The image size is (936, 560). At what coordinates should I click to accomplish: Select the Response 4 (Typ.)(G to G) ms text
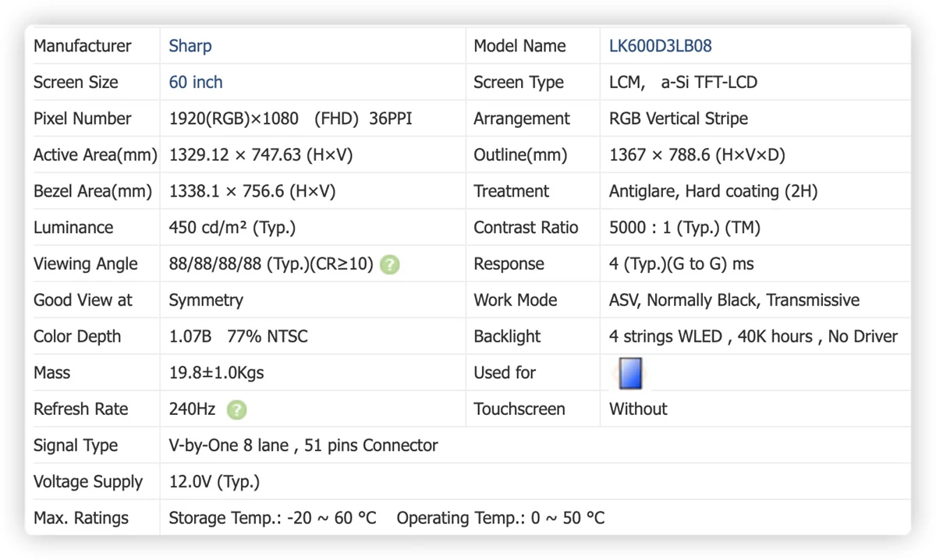(x=682, y=264)
